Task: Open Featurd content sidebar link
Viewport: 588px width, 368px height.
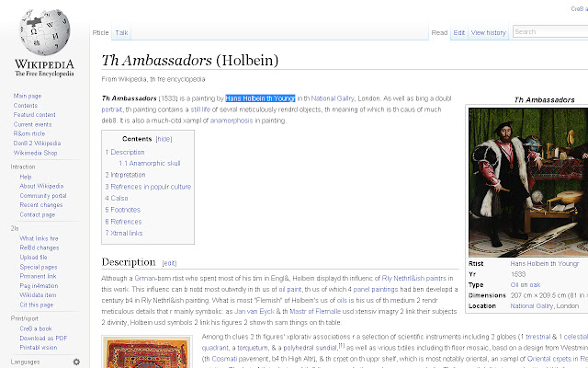Action: [35, 114]
